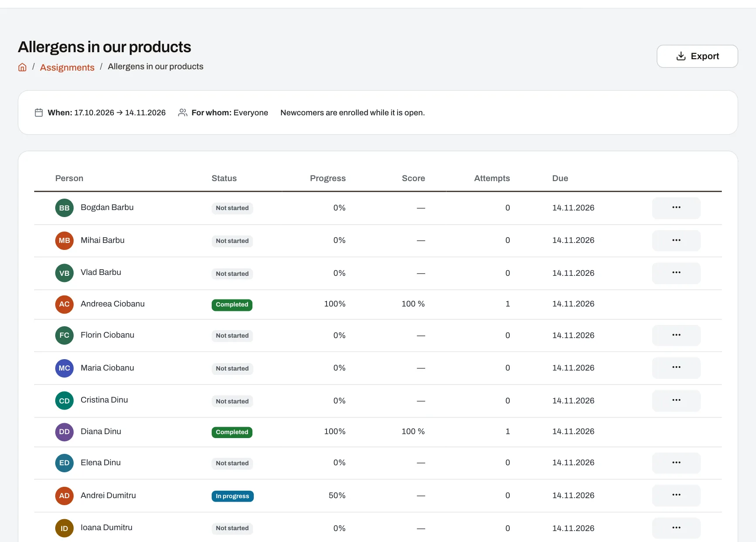This screenshot has height=542, width=756.
Task: Click the home icon in the breadcrumb
Action: 22,67
